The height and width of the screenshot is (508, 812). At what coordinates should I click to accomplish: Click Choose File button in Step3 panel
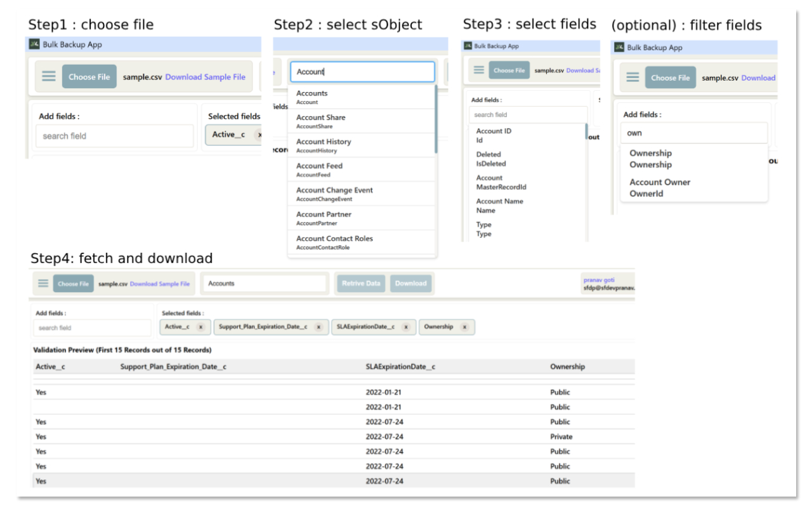(510, 70)
